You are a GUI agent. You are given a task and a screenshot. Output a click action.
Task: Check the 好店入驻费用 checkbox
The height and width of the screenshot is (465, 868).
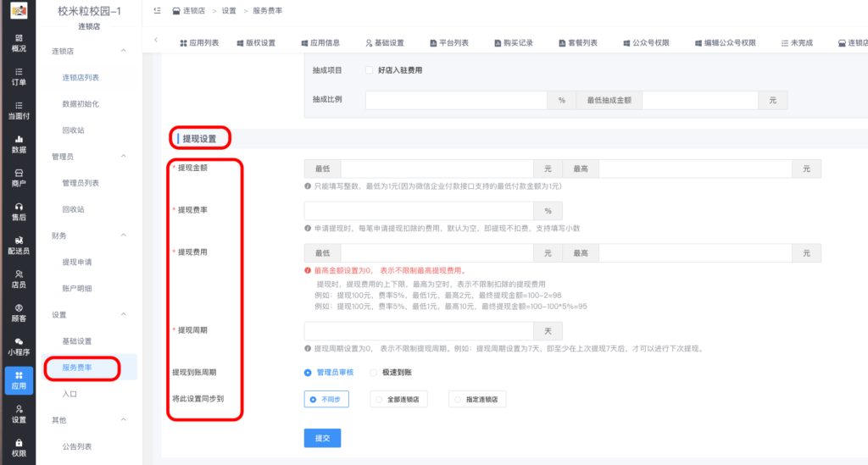(370, 70)
